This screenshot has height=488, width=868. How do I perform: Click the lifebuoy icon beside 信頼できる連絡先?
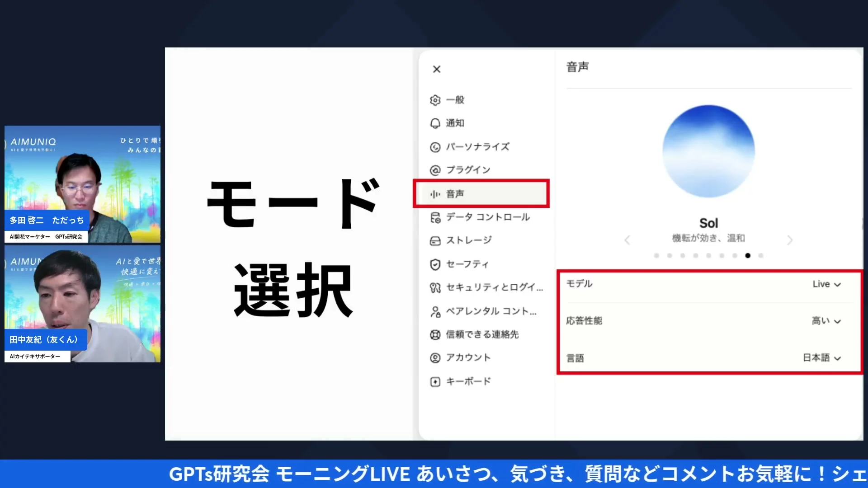[435, 335]
